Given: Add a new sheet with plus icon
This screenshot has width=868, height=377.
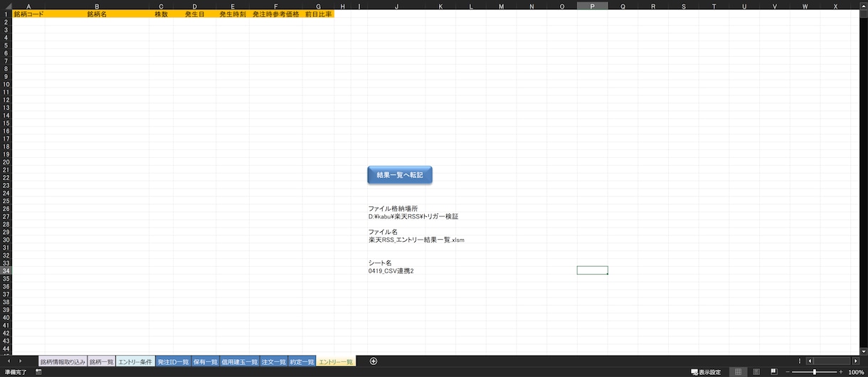Looking at the screenshot, I should (x=374, y=361).
